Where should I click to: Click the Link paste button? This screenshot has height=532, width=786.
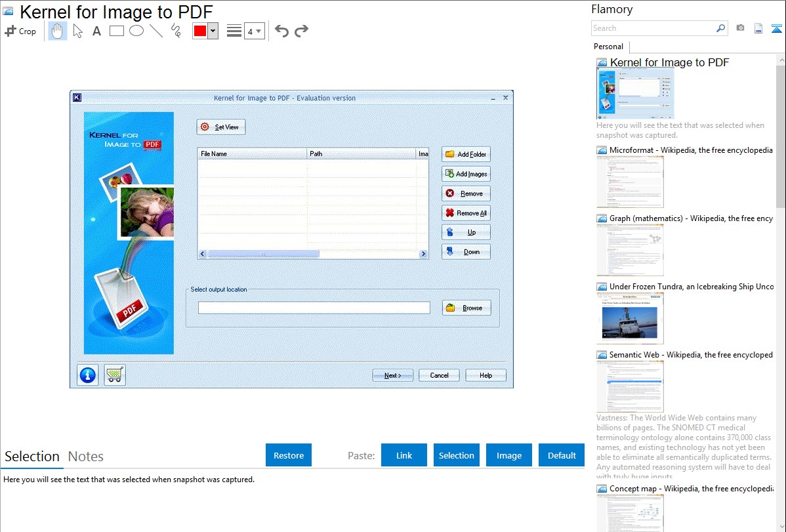[404, 455]
